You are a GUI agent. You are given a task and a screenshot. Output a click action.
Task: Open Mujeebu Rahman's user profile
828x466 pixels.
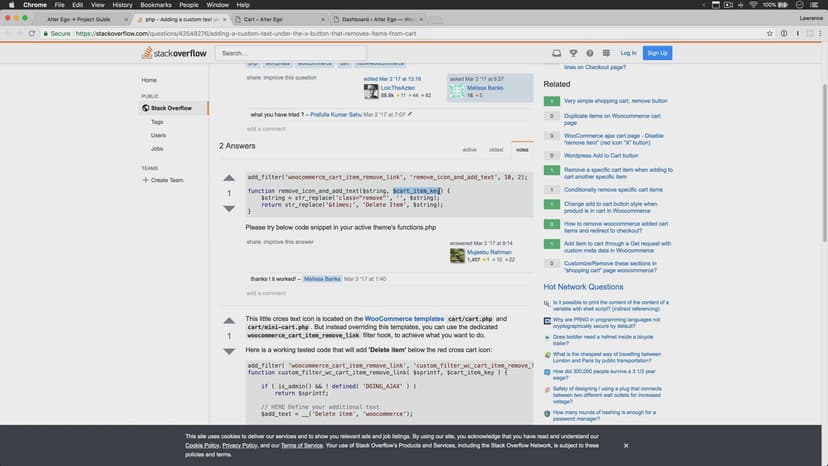[487, 252]
